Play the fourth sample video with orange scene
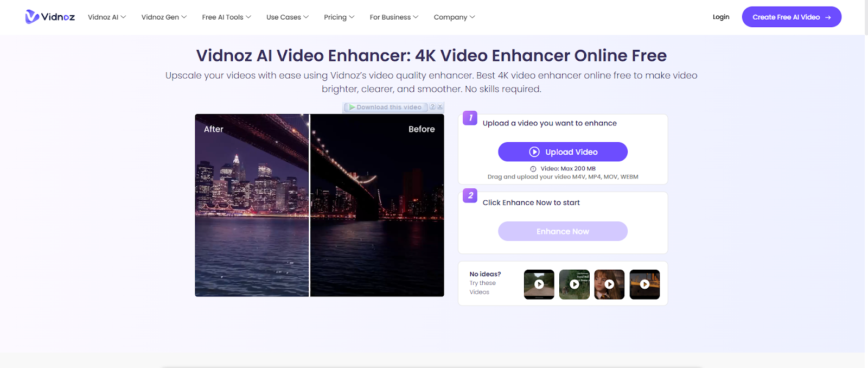Screen dimensions: 868x368 (x=644, y=284)
